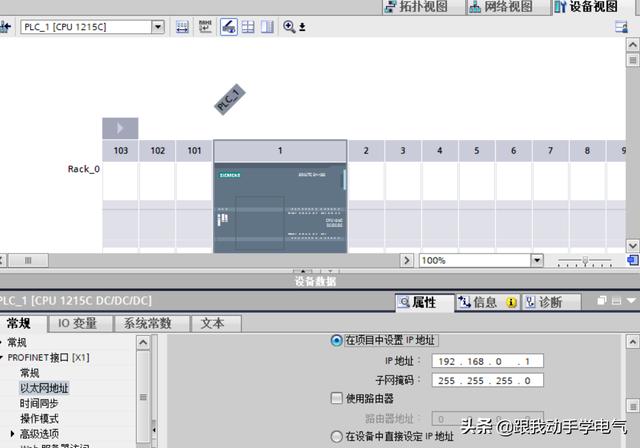Select the System constants tab (系统常数)
Screen dimensions: 640x448
[x=152, y=324]
